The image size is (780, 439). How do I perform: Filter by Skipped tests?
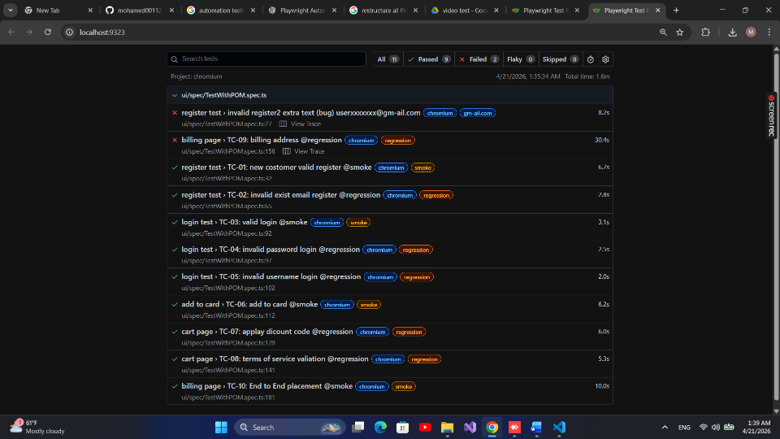(560, 59)
